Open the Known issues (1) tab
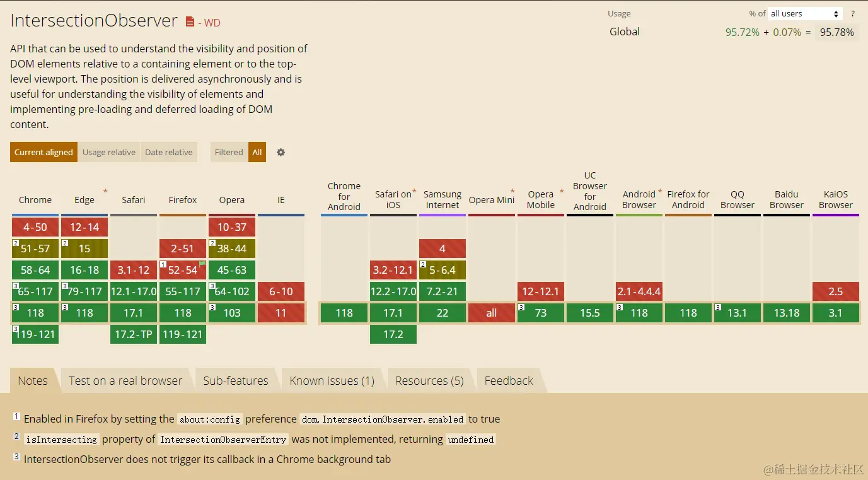The image size is (868, 480). tap(332, 380)
